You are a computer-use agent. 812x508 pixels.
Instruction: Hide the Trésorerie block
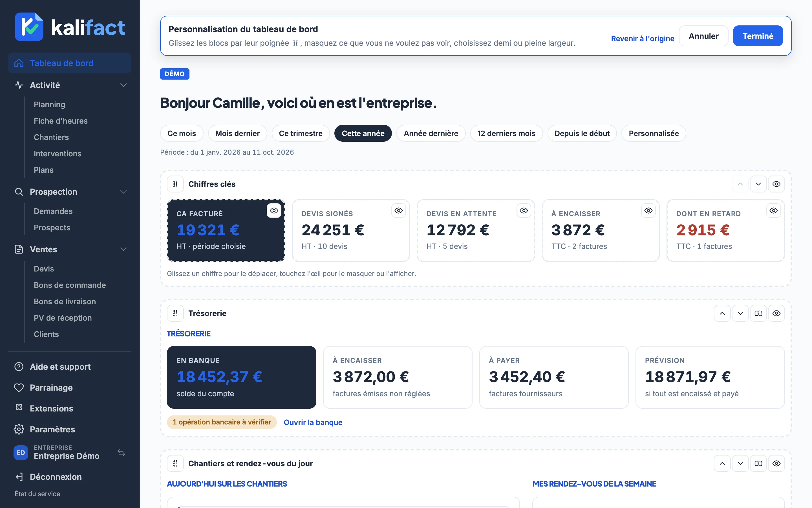[x=776, y=314]
